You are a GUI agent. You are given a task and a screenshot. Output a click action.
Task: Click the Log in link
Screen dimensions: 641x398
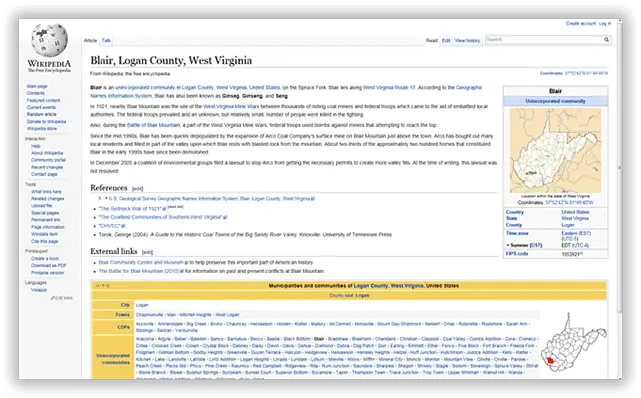(x=605, y=24)
